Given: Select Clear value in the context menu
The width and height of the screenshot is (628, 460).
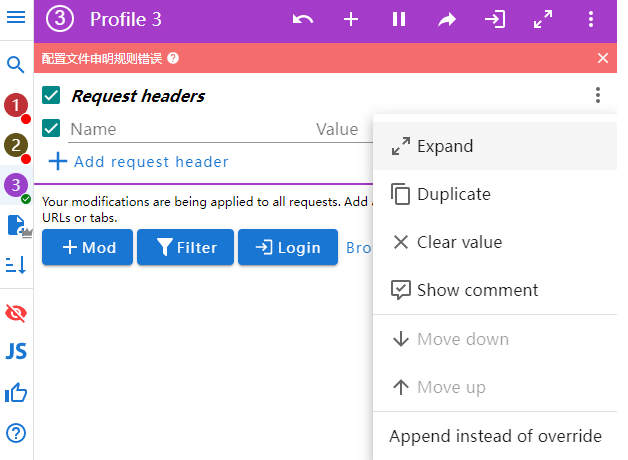Looking at the screenshot, I should click(459, 242).
